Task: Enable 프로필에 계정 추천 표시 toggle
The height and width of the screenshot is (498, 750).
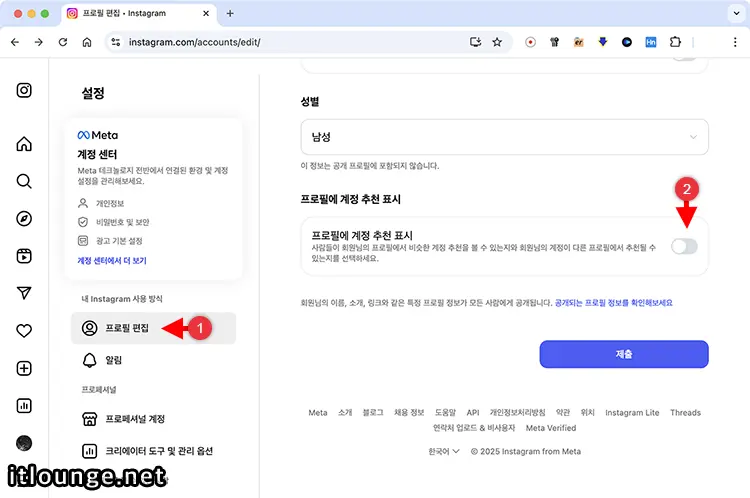Action: 684,246
